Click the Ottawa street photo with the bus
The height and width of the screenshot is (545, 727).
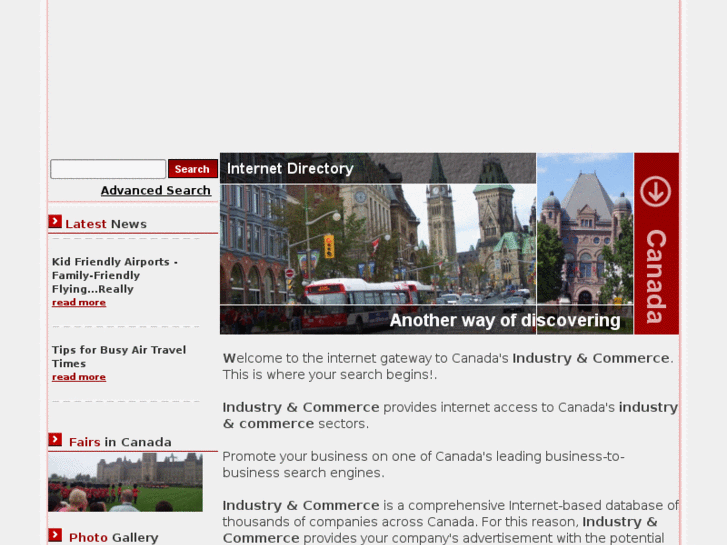378,244
